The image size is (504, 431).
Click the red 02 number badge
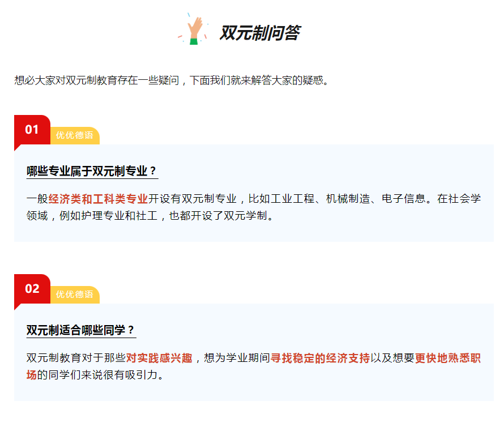click(32, 289)
